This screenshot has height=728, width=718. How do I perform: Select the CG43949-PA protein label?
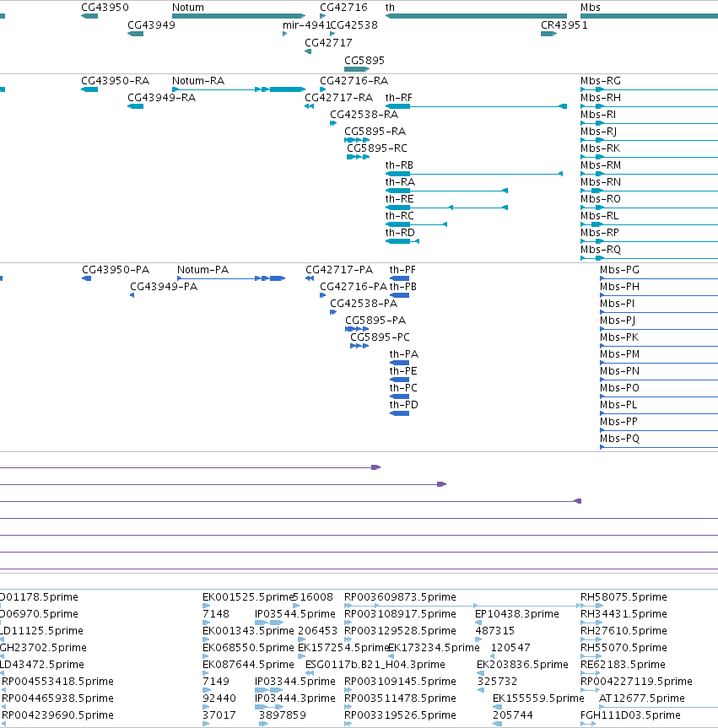pyautogui.click(x=164, y=287)
